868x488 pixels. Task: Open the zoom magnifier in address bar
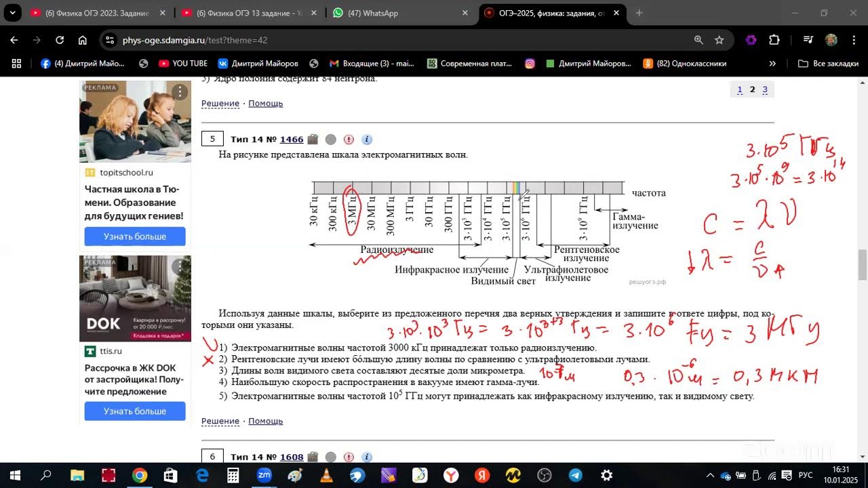(x=698, y=40)
